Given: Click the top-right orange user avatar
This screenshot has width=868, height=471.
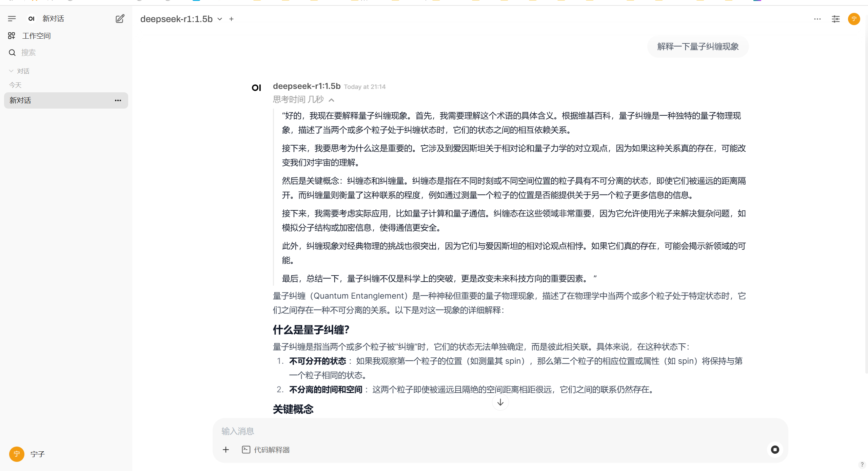Looking at the screenshot, I should [x=854, y=19].
